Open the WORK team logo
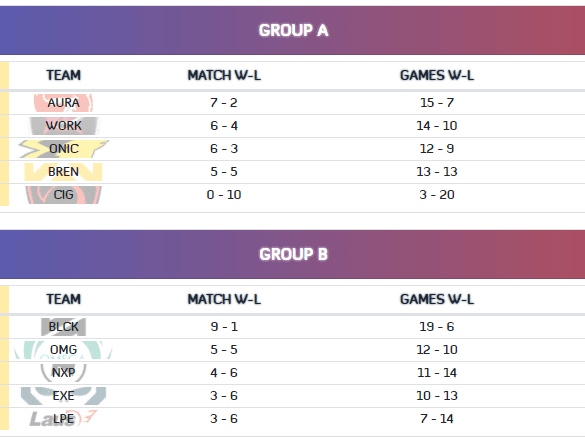Viewport: 585px width, 447px height. (x=63, y=126)
